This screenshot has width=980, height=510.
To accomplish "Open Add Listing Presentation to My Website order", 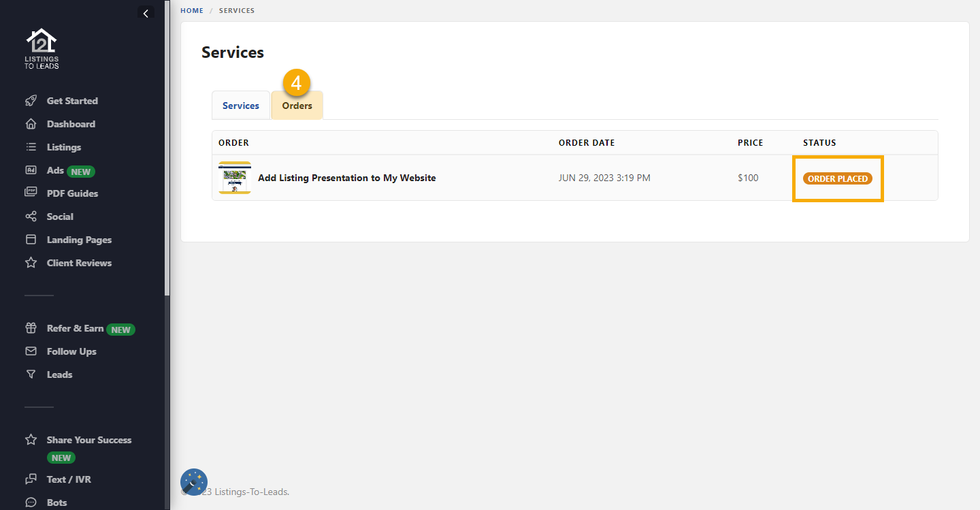I will [346, 178].
